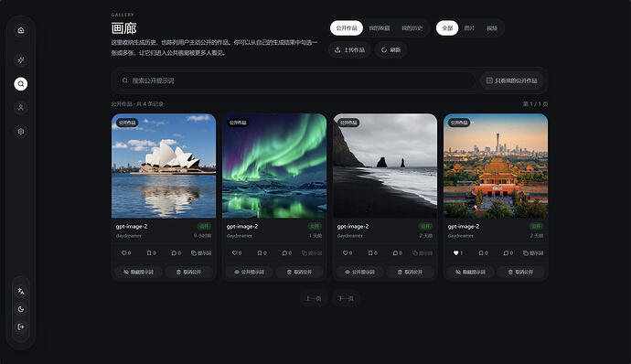This screenshot has width=631, height=364.
Task: Like the Sydney Opera House image
Action: [126, 252]
